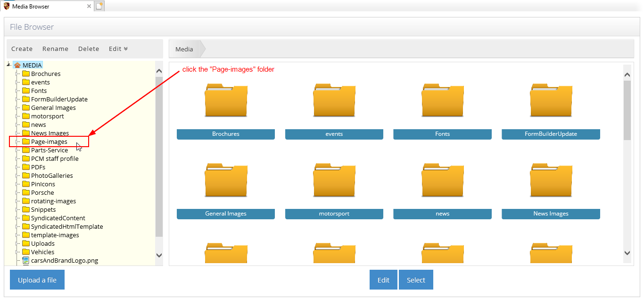
Task: Open the Brochures large folder icon
Action: 226,101
